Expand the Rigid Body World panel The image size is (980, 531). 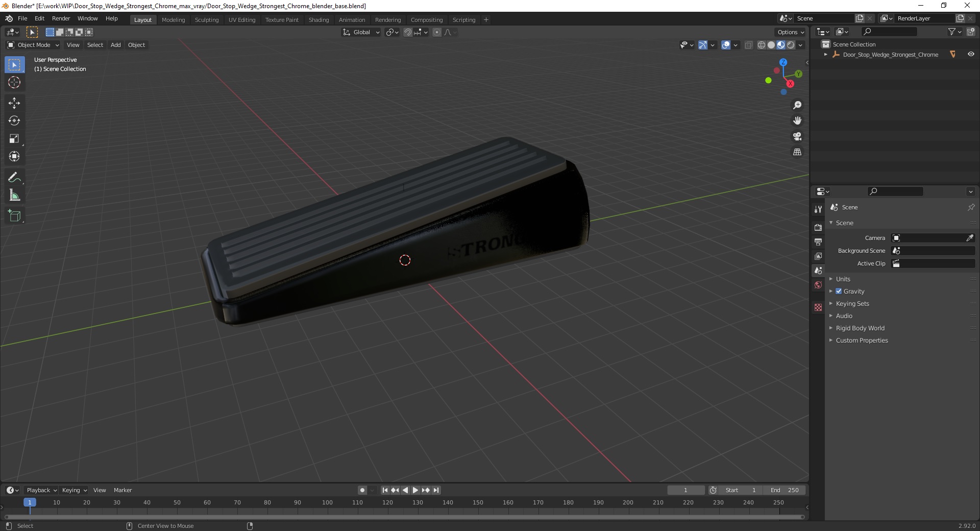pos(860,328)
